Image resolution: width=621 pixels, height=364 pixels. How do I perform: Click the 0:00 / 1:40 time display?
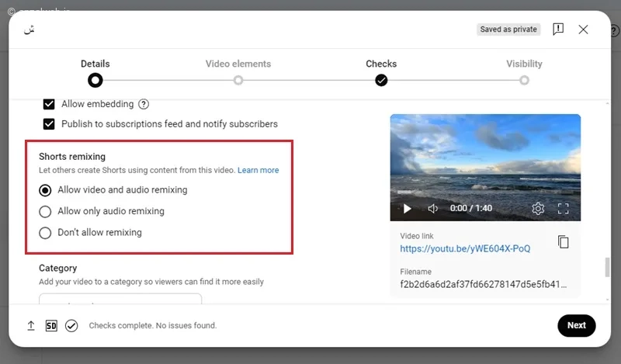click(471, 208)
